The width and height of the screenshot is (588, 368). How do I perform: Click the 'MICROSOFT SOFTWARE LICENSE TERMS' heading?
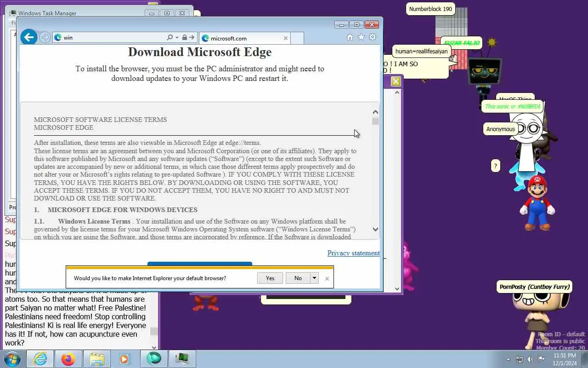100,120
